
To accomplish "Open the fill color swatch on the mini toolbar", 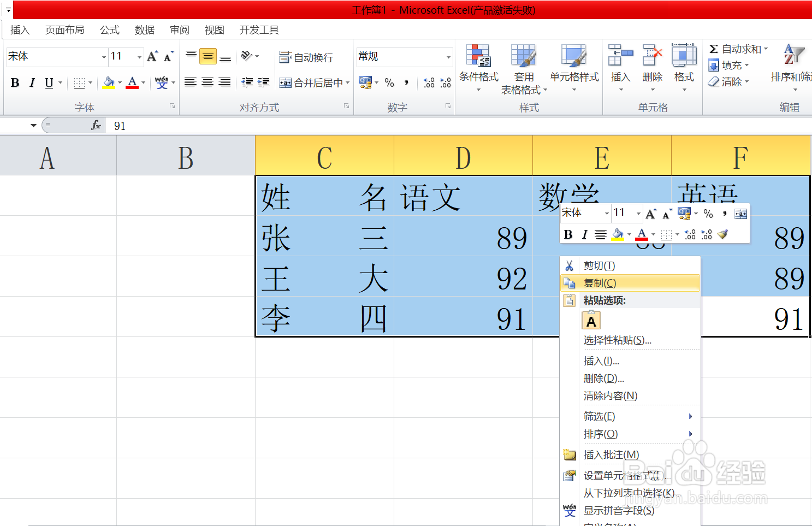I will click(x=618, y=234).
